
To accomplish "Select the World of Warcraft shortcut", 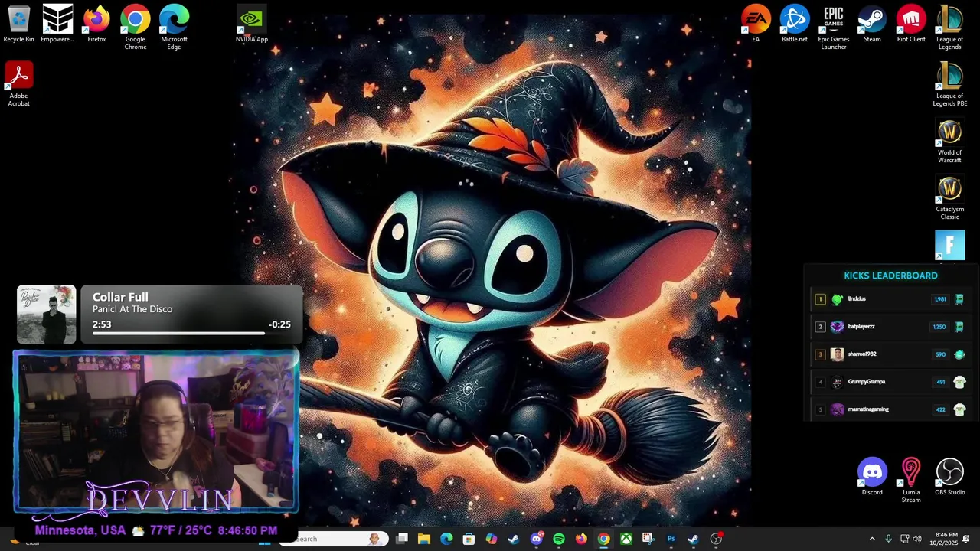I will [x=949, y=141].
